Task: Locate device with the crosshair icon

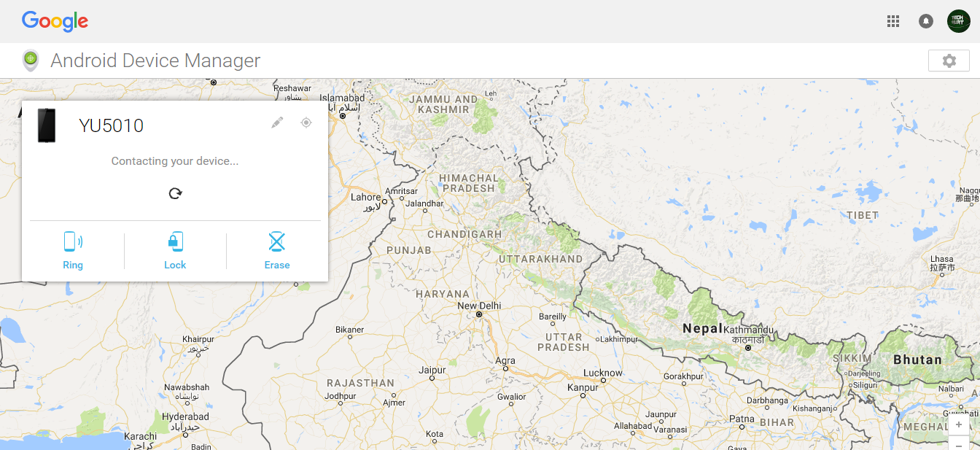Action: point(306,123)
